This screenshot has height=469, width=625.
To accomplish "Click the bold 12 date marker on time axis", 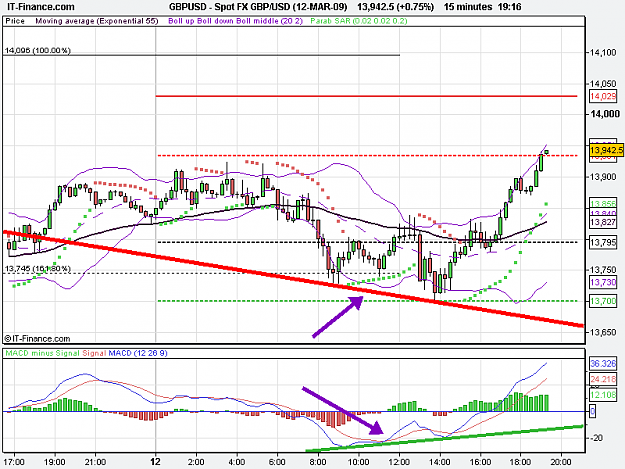I will coord(155,461).
